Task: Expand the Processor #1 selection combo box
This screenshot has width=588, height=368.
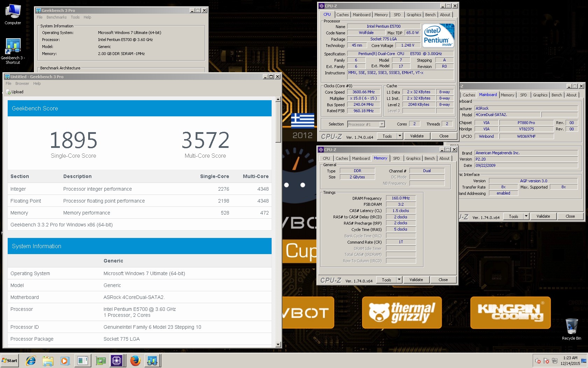Action: coord(366,124)
